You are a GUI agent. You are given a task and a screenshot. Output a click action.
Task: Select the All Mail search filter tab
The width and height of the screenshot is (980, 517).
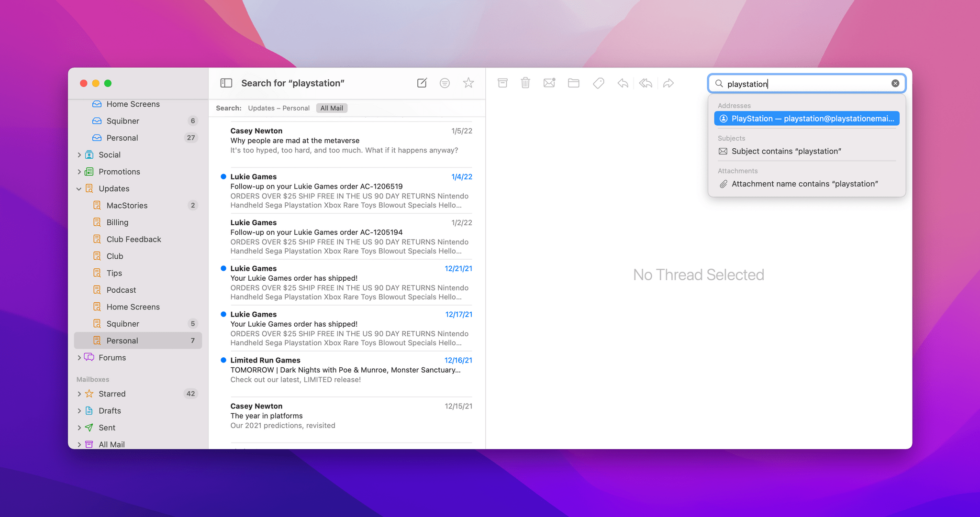[331, 108]
